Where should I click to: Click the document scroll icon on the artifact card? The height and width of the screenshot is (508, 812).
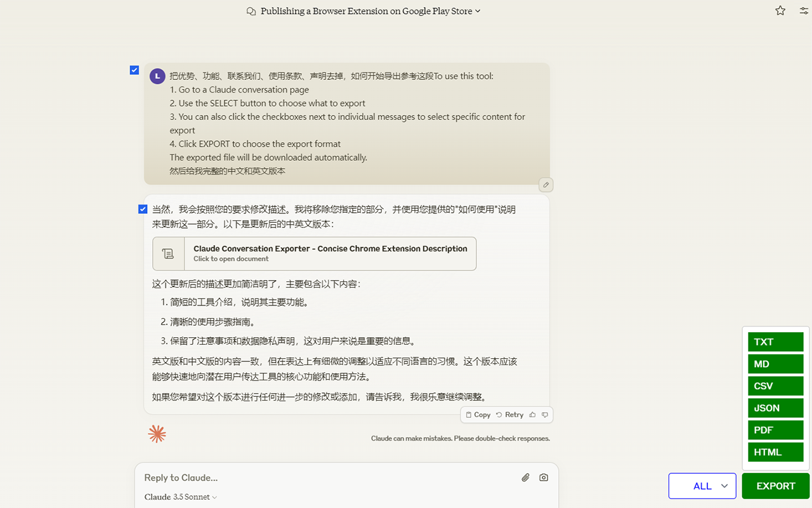tap(168, 254)
